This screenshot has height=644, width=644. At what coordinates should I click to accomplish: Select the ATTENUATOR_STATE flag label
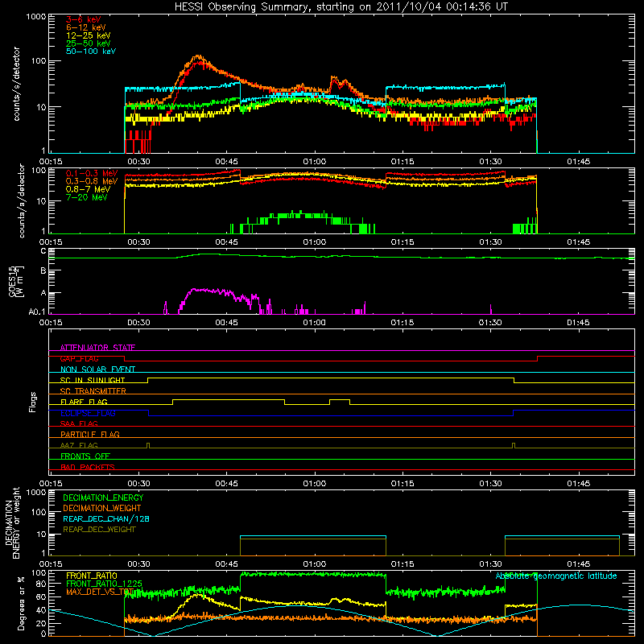click(x=97, y=348)
